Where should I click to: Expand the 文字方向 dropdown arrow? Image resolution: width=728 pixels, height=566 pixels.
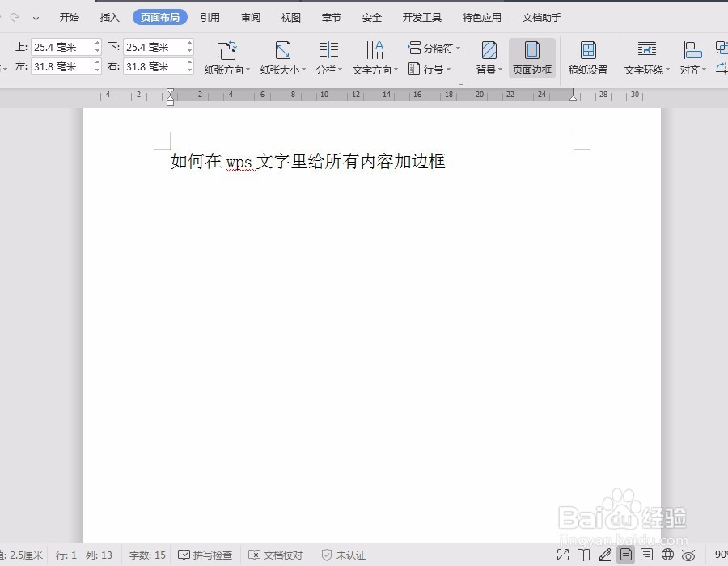[x=396, y=70]
